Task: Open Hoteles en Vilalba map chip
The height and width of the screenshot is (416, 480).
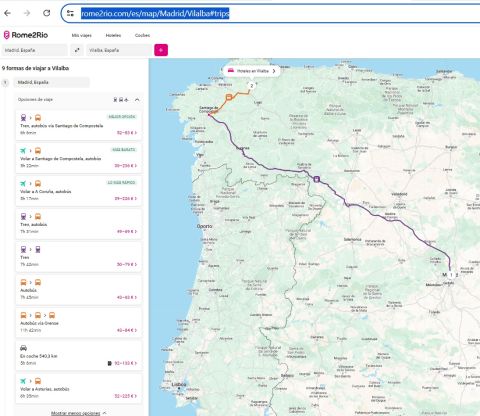Action: pos(252,71)
